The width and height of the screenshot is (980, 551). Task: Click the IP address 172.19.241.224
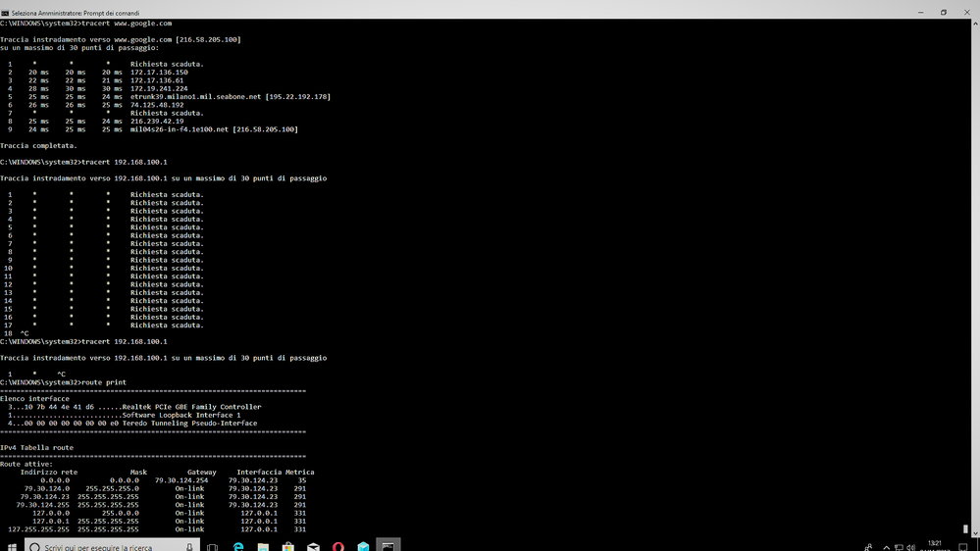pyautogui.click(x=159, y=88)
